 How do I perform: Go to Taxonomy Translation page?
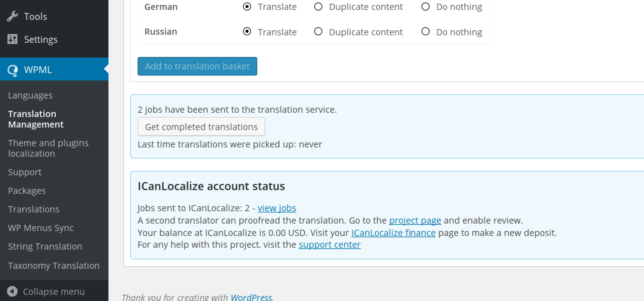tap(54, 266)
